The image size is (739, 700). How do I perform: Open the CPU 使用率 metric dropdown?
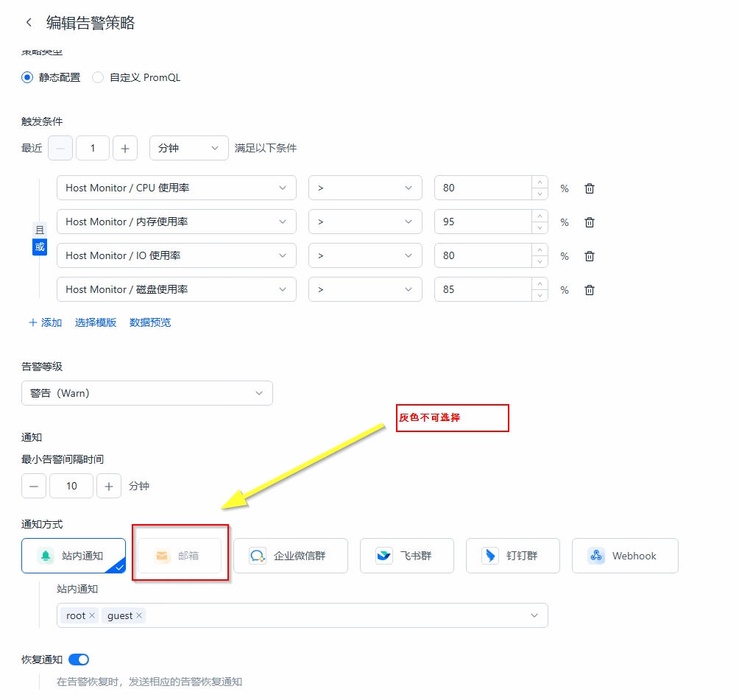(x=176, y=188)
